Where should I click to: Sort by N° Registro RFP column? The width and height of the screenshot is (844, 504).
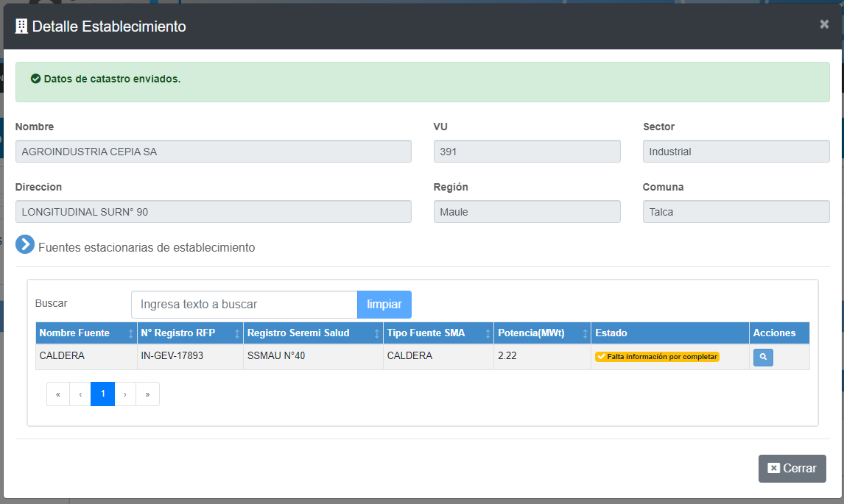point(189,333)
